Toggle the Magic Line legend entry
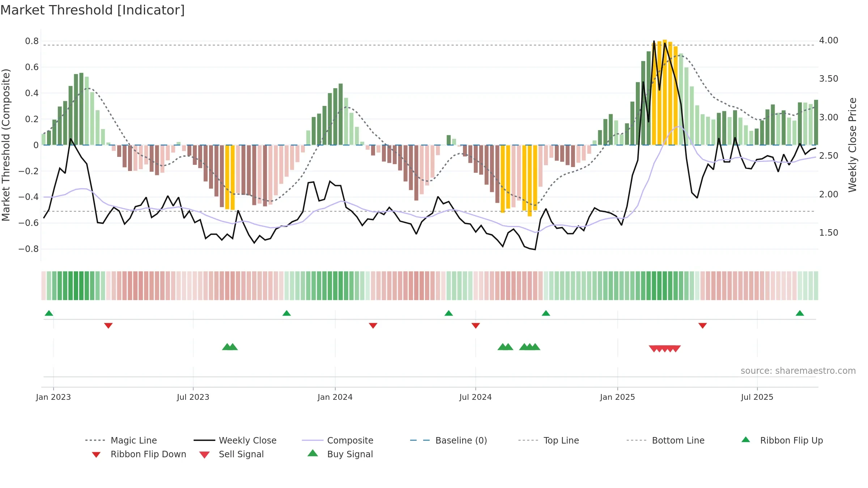The width and height of the screenshot is (868, 488). point(121,440)
